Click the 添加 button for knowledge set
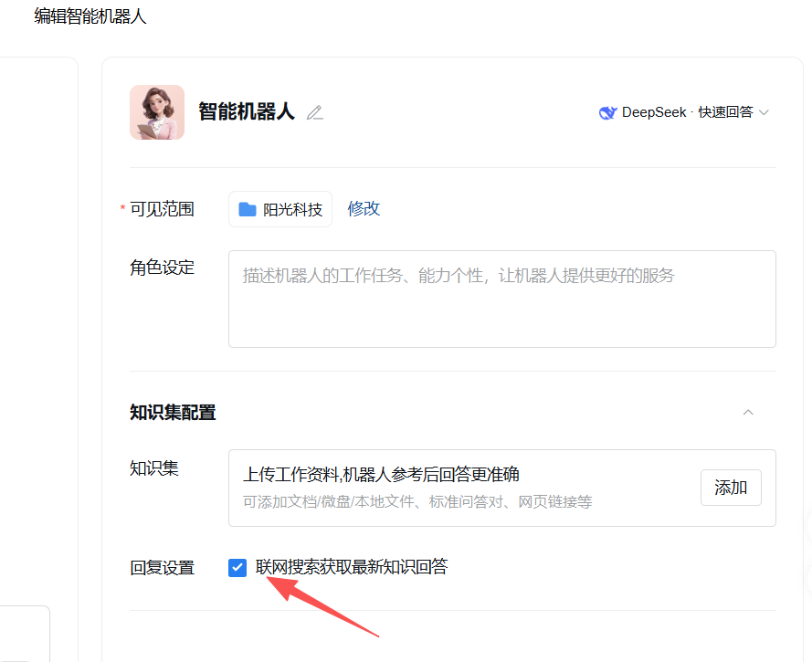 pos(731,487)
